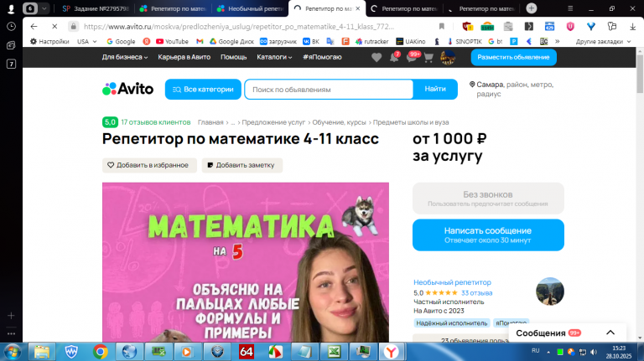Expand the USA bookmarks folder
Viewport: 644px width, 361px height.
click(86, 41)
